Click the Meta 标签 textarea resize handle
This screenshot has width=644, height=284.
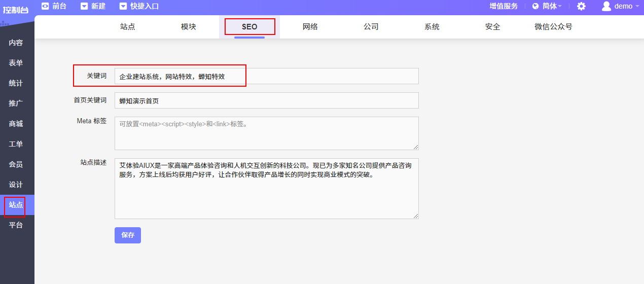[x=416, y=147]
